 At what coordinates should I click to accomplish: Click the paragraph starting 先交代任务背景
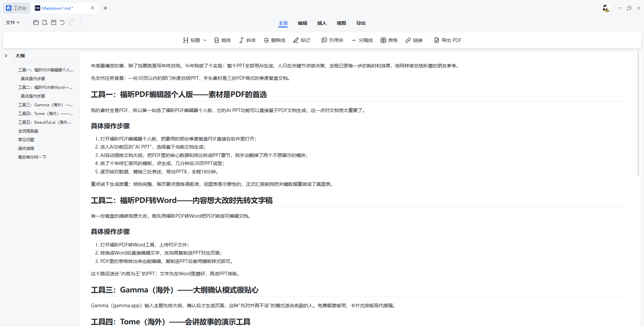[x=191, y=78]
